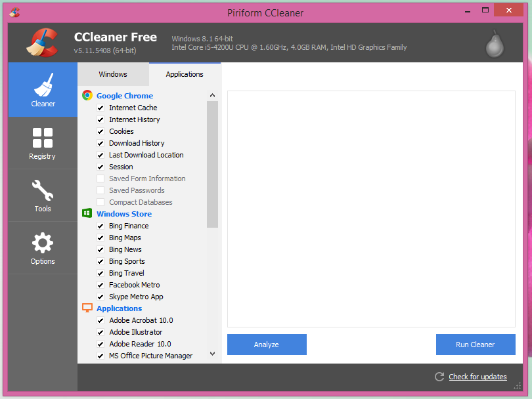This screenshot has height=399, width=532.
Task: Click the Run Cleaner button
Action: [476, 345]
